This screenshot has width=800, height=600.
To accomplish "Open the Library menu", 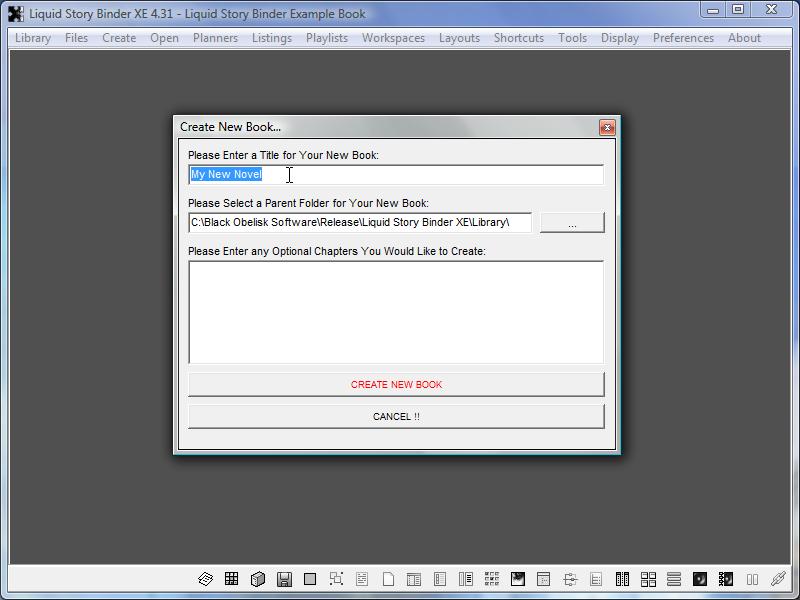I will point(33,38).
